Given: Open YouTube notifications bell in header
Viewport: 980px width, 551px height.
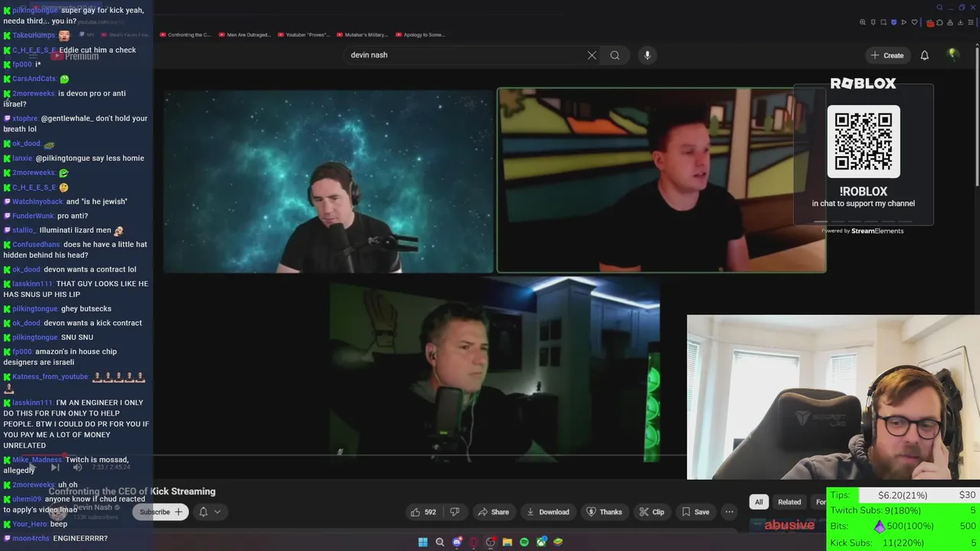Looking at the screenshot, I should point(924,55).
